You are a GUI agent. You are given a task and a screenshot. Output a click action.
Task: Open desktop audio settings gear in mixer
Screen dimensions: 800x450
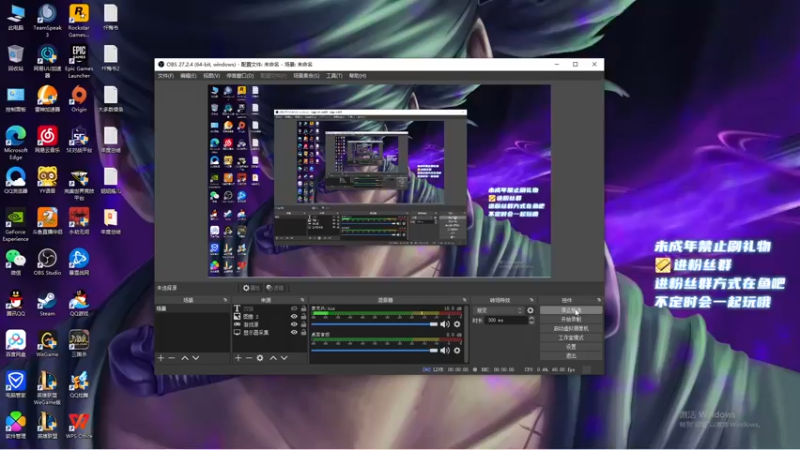coord(457,350)
